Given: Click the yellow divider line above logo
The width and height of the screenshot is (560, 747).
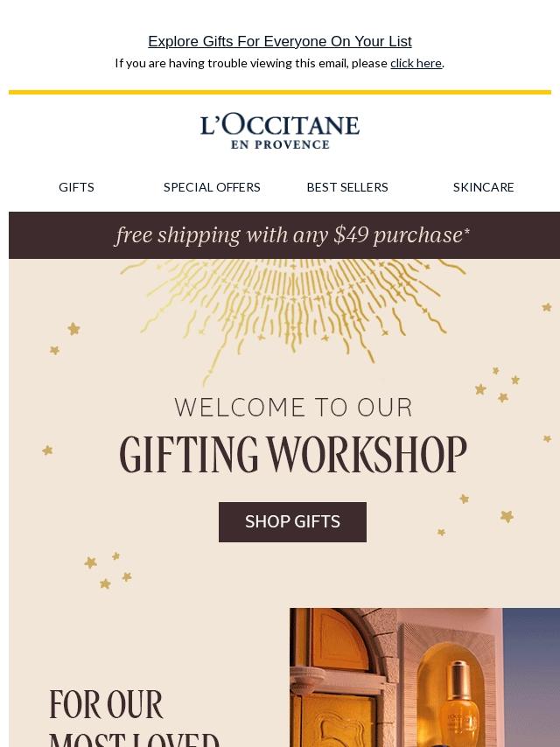Looking at the screenshot, I should coord(280,92).
